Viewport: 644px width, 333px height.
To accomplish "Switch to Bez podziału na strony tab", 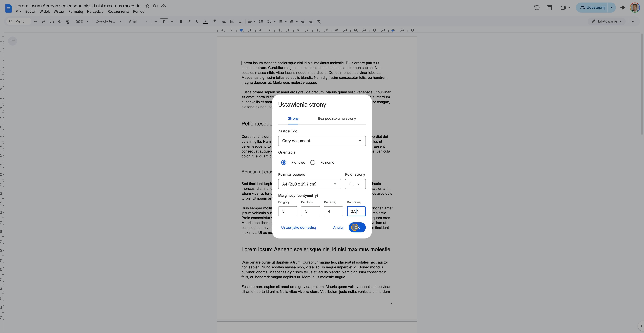I will (337, 118).
